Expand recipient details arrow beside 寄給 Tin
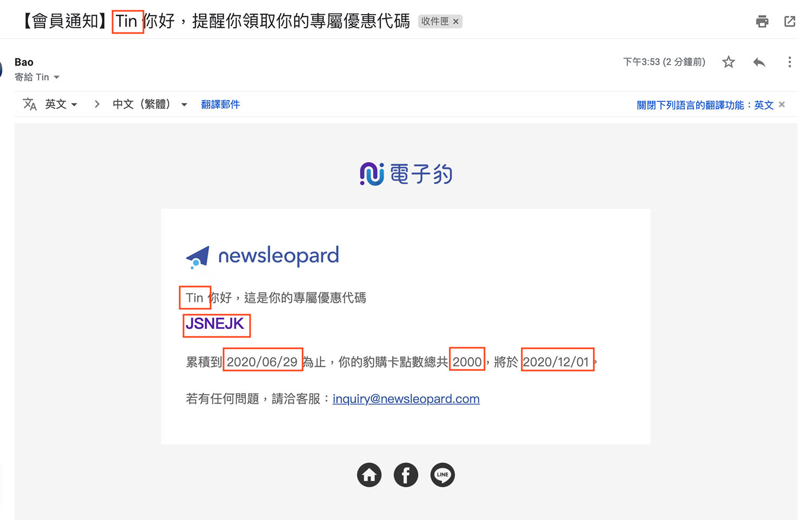Viewport: 812px width, 520px height. (56, 77)
